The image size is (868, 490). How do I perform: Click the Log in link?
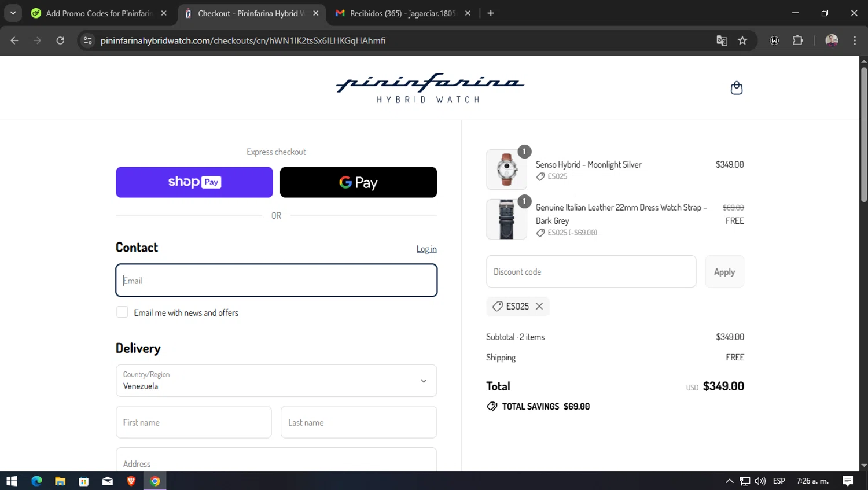tap(426, 249)
